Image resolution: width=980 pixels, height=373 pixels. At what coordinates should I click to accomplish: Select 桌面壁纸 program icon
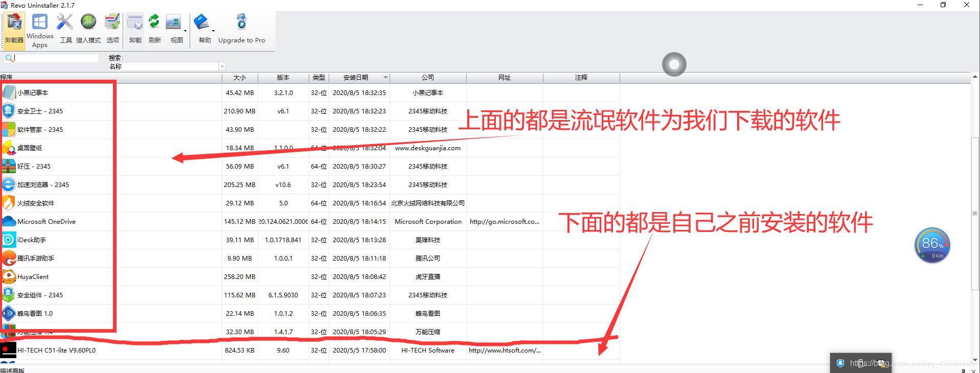click(x=9, y=148)
